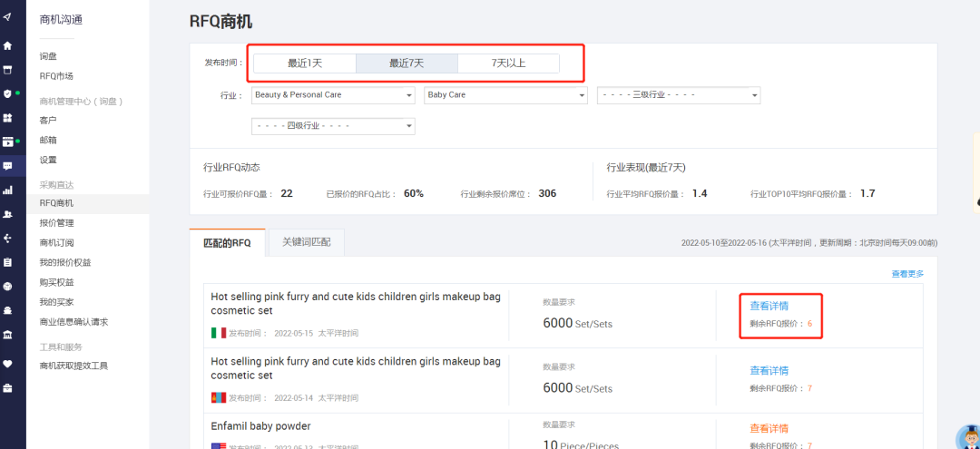980x449 pixels.
Task: Open the briefcase icon in the sidebar
Action: [7, 388]
